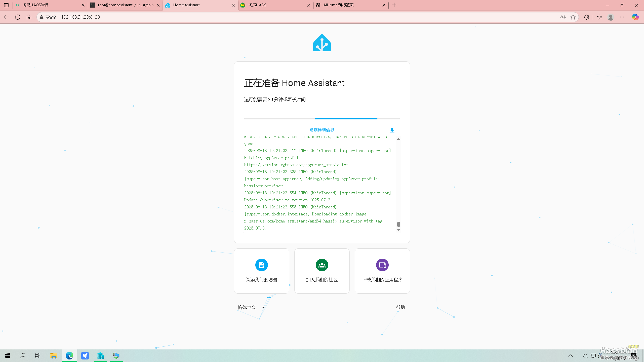This screenshot has width=644, height=362.
Task: Open browser settings and more menu
Action: pyautogui.click(x=622, y=17)
